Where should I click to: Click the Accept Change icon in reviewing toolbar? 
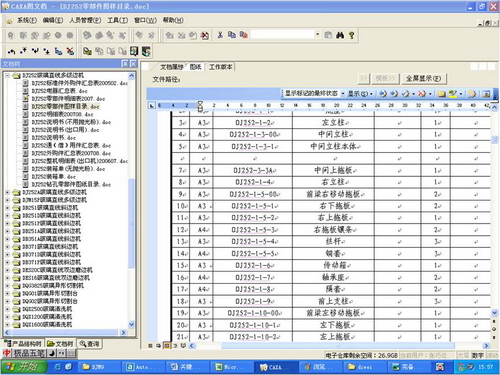click(x=405, y=94)
